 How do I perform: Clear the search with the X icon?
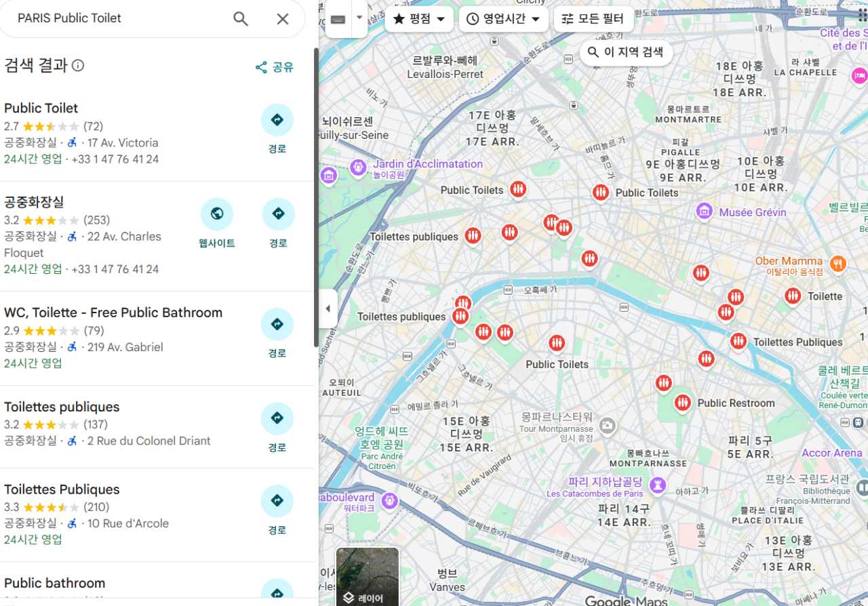pyautogui.click(x=283, y=18)
